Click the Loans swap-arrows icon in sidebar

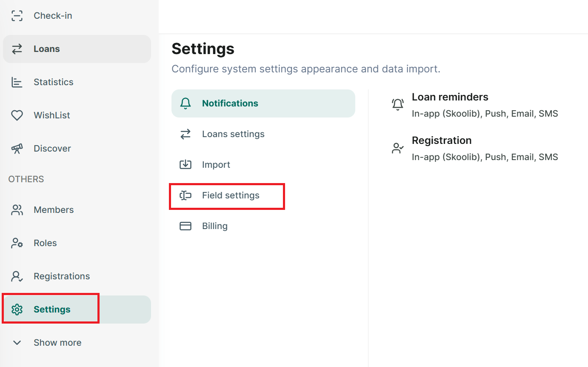[17, 49]
